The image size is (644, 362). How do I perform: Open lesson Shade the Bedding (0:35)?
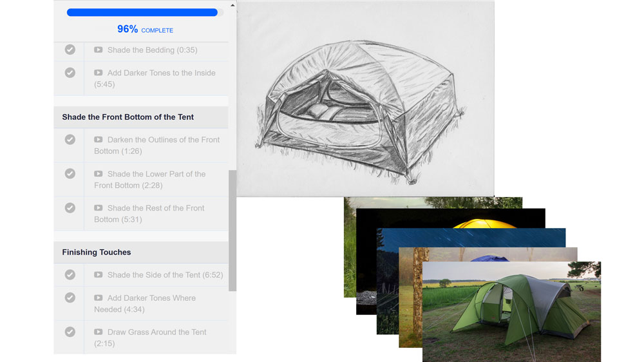(x=153, y=50)
